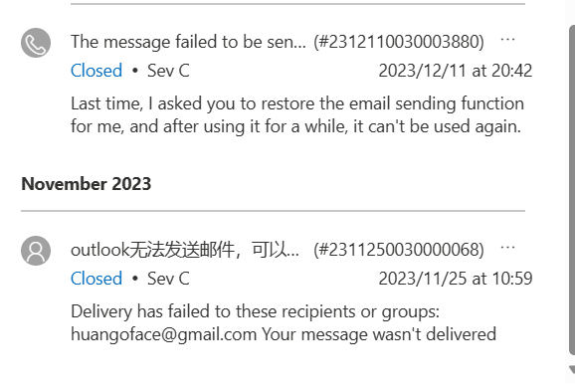Select ticket number (#2311250030000068)
Image resolution: width=575 pixels, height=392 pixels.
coord(399,250)
